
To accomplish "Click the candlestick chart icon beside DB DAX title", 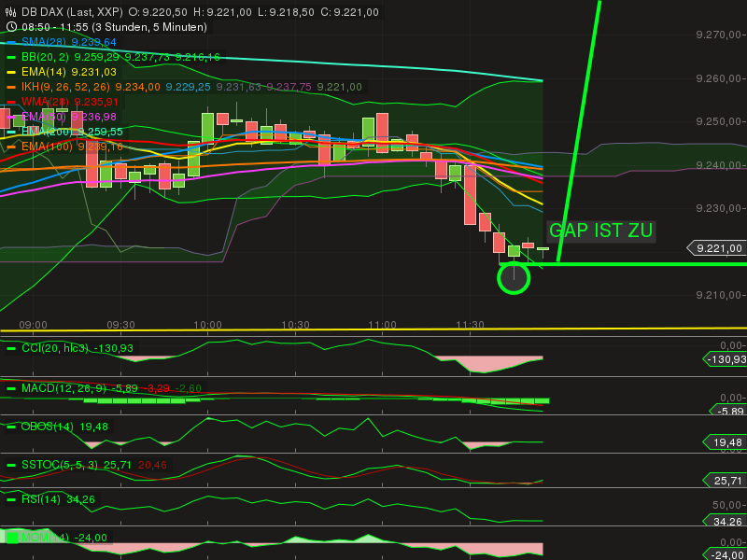I will pyautogui.click(x=11, y=12).
